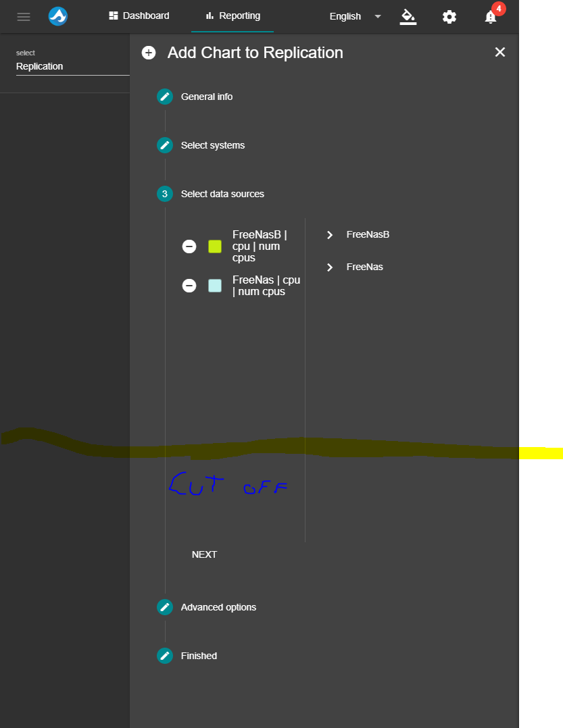Image resolution: width=563 pixels, height=728 pixels.
Task: Click the 'FreeNasB | cpu | num cpus' text
Action: pos(260,246)
